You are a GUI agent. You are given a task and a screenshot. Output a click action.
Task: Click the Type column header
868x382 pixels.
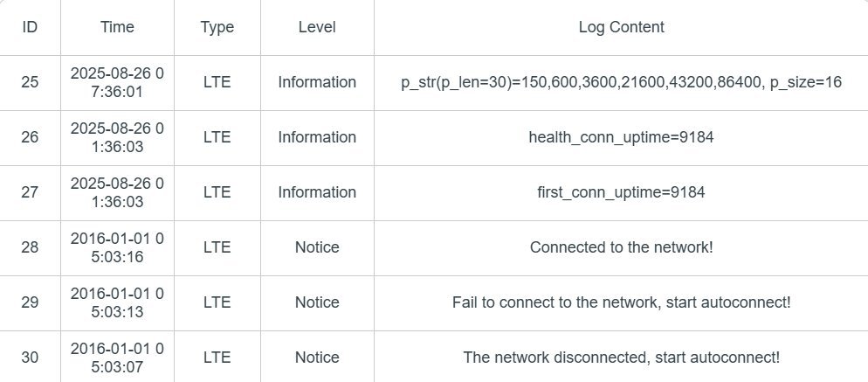tap(217, 27)
